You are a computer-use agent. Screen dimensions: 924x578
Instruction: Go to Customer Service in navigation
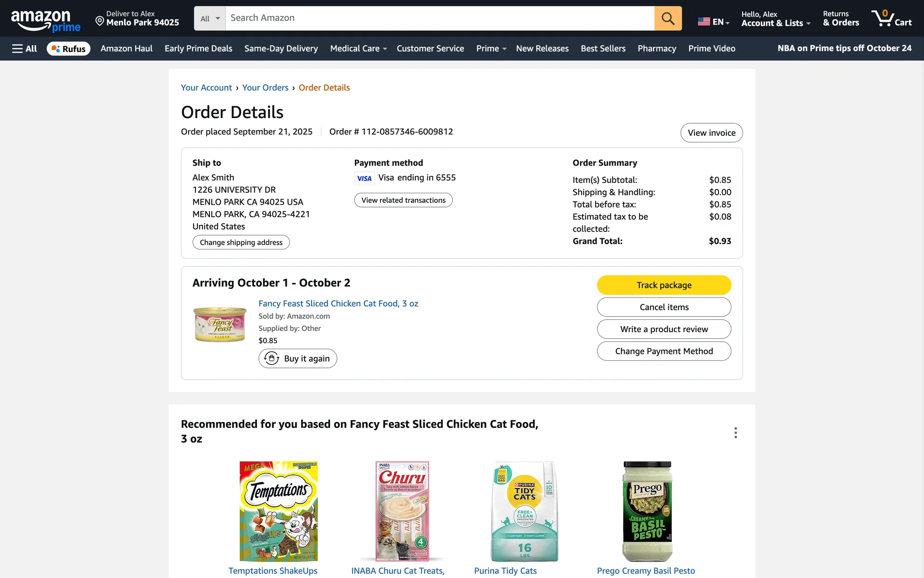coord(430,49)
